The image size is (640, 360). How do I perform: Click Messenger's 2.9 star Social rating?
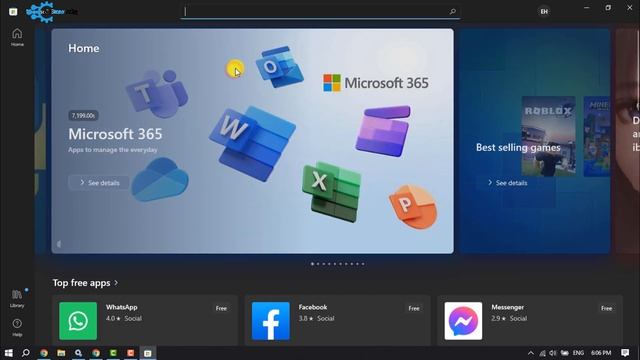click(x=509, y=318)
